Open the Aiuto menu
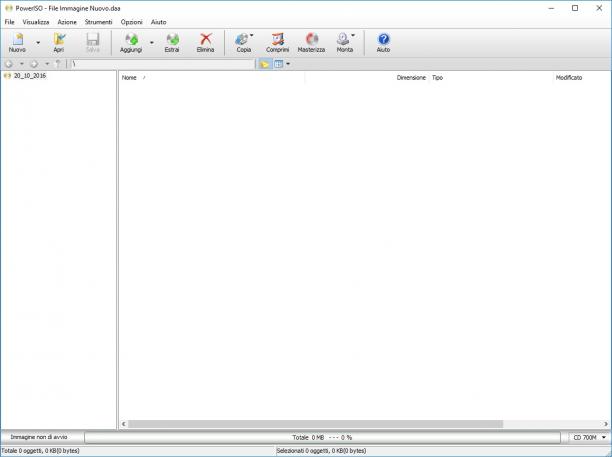The image size is (612, 457). coord(158,22)
